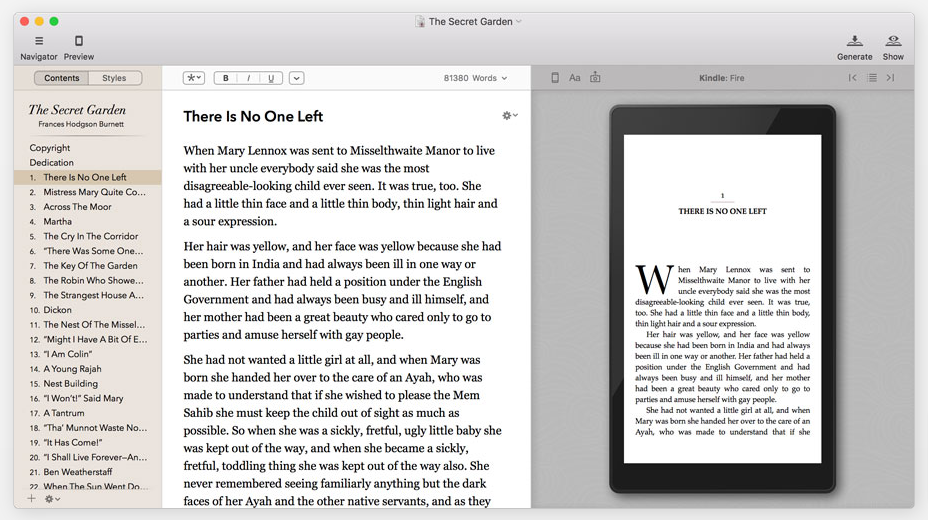This screenshot has height=520, width=928.
Task: Open the chapter gear options menu
Action: click(510, 115)
